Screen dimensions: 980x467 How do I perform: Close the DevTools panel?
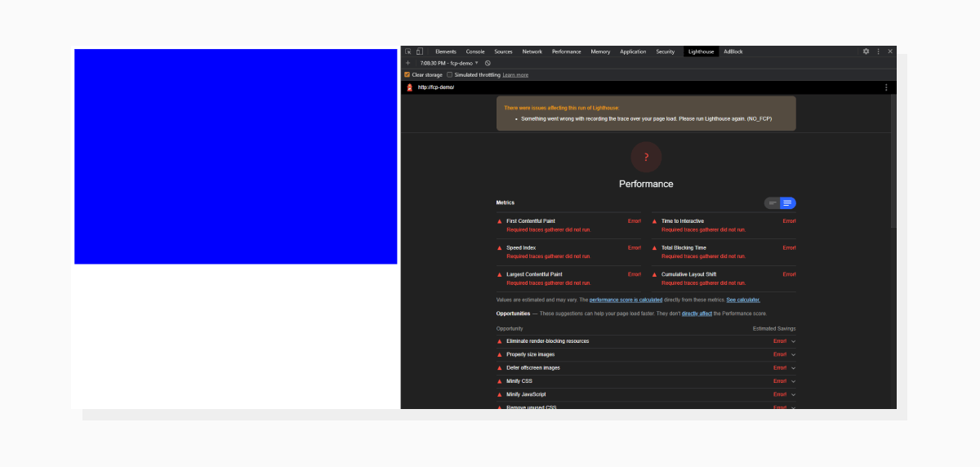890,51
